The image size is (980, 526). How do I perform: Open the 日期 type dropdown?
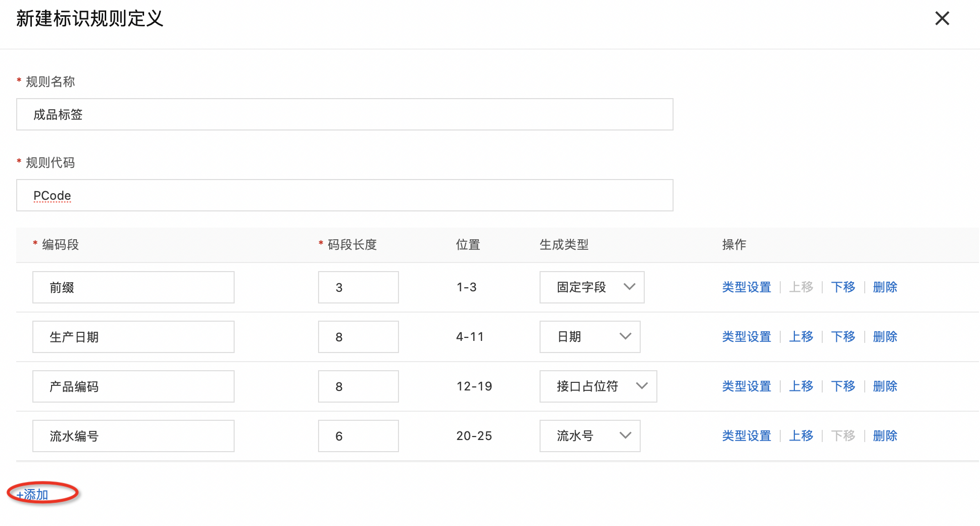tap(590, 337)
